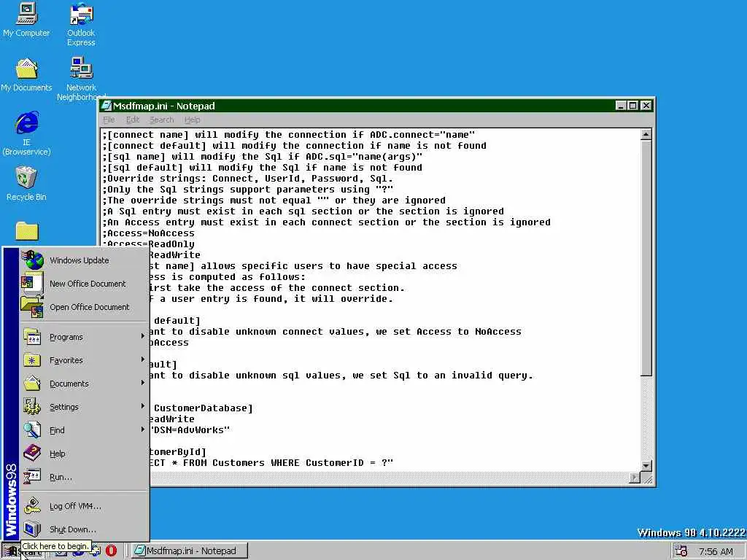Click the ";An Access entry must exist" line
The height and width of the screenshot is (560, 747).
click(x=326, y=222)
